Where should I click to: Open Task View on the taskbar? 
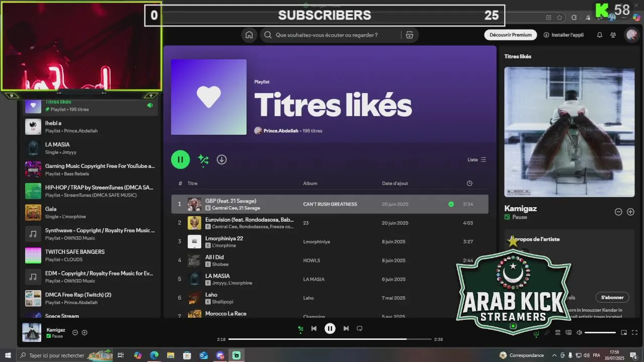121,355
